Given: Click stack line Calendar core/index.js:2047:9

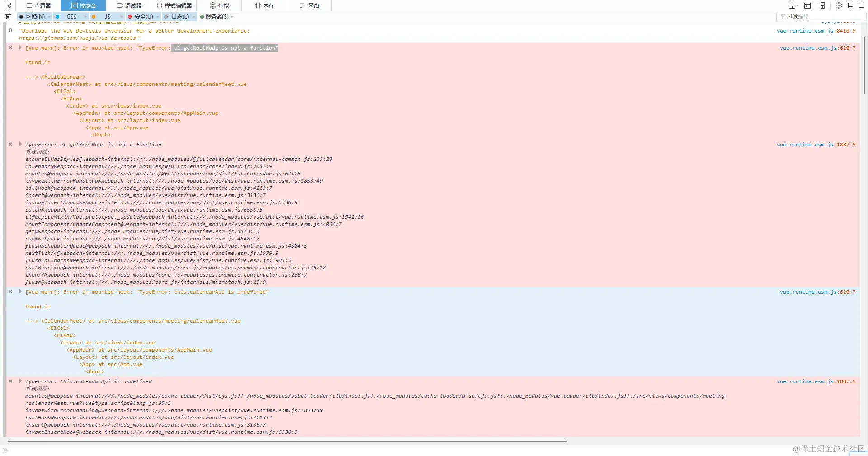Looking at the screenshot, I should point(149,166).
